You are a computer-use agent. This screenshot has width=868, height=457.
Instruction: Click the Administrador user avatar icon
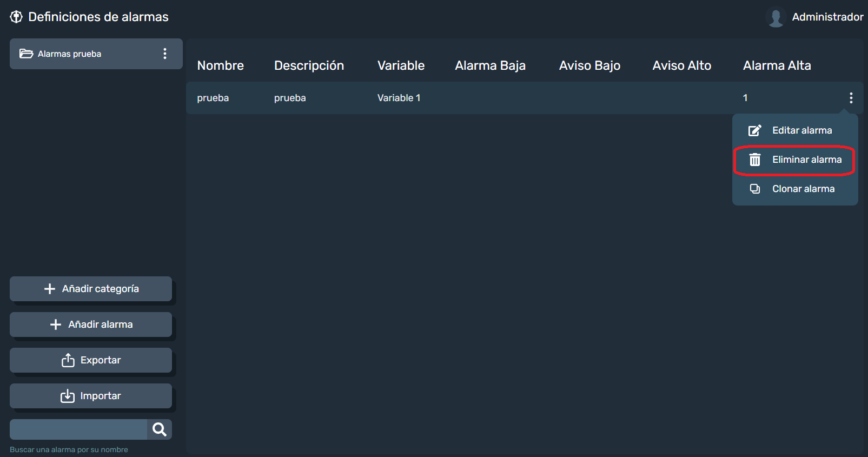click(776, 17)
